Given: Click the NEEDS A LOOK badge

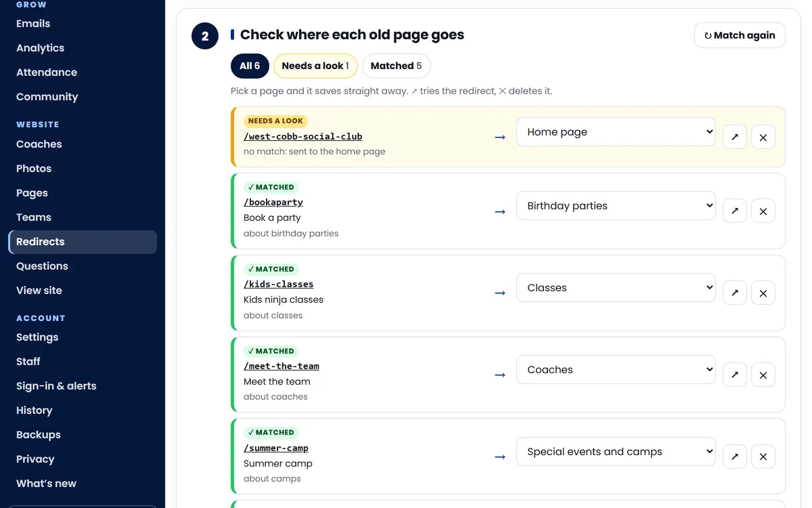Looking at the screenshot, I should point(275,121).
